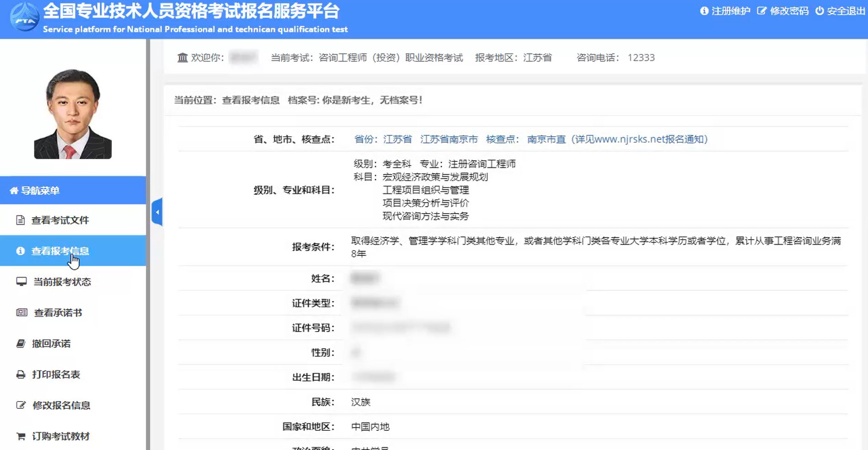The height and width of the screenshot is (450, 868).
Task: Log out via 安全退出
Action: pyautogui.click(x=846, y=11)
